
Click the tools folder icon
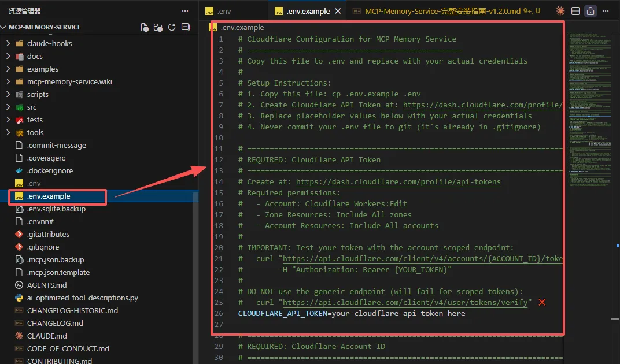pyautogui.click(x=19, y=132)
